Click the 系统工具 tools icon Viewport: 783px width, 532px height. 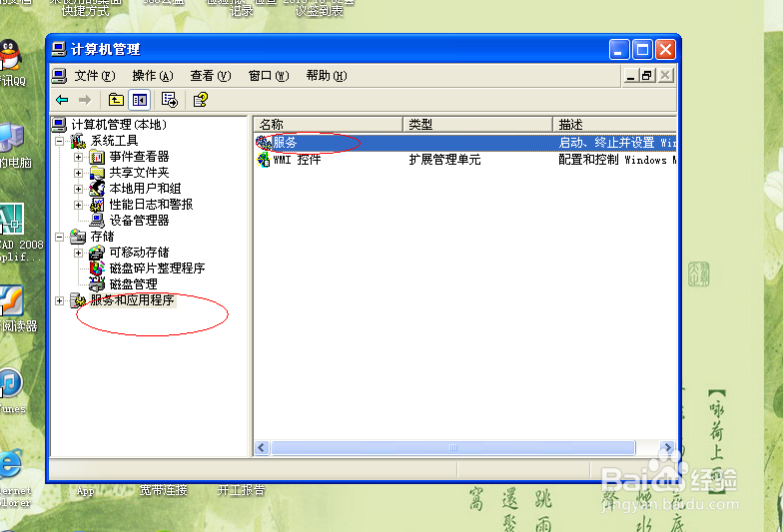pos(78,142)
